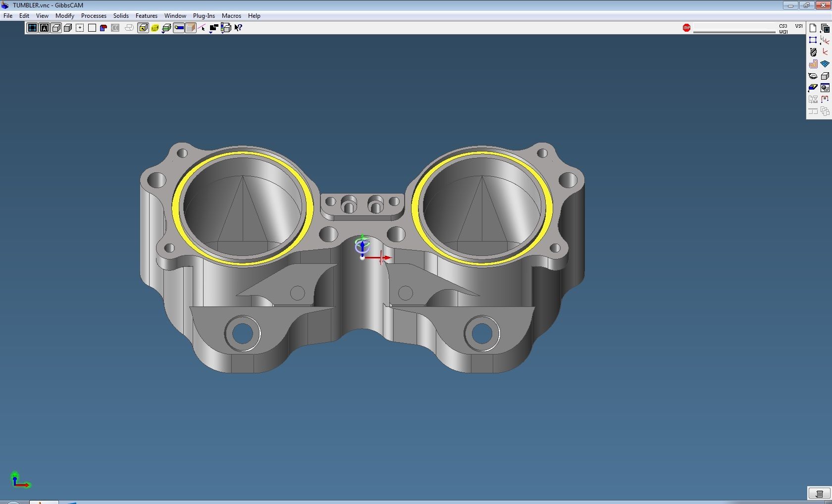This screenshot has height=504, width=832.
Task: Click the eye render icon in palette
Action: (813, 76)
